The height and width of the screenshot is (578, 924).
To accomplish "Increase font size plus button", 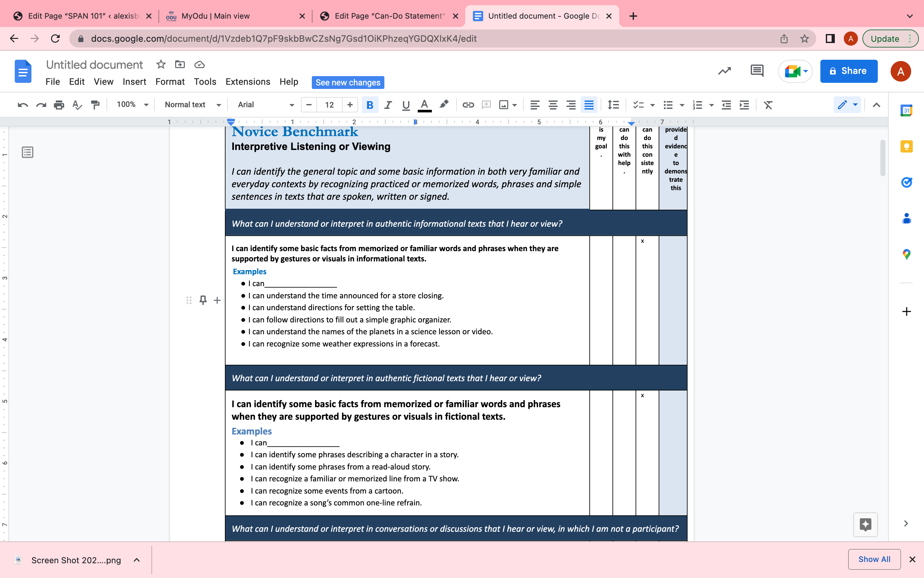I will 350,105.
